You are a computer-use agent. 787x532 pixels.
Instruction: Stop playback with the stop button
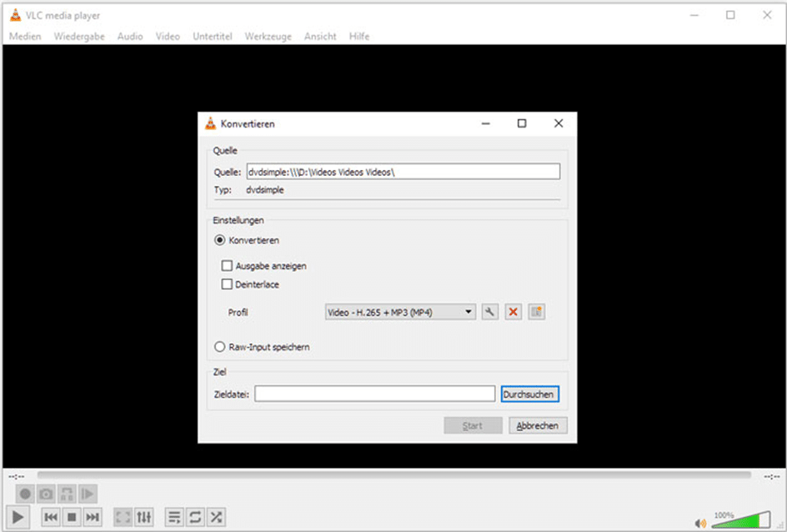72,517
